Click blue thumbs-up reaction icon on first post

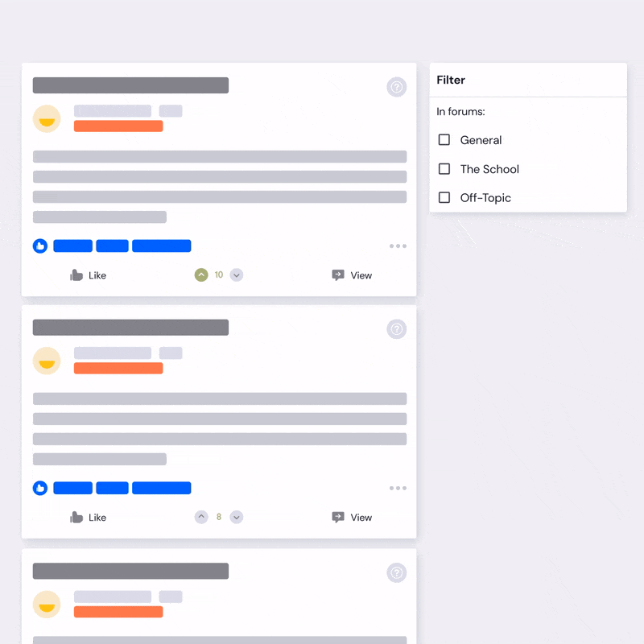40,246
